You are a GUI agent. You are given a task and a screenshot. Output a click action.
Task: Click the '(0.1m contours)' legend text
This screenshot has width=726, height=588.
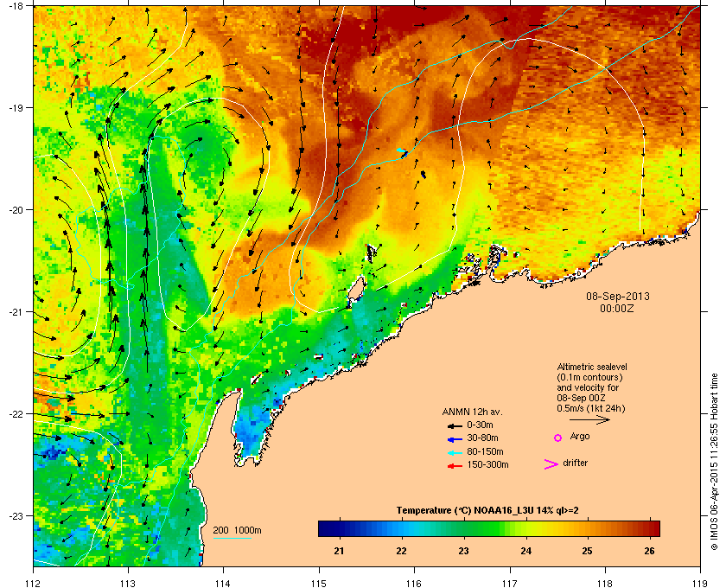coord(589,377)
